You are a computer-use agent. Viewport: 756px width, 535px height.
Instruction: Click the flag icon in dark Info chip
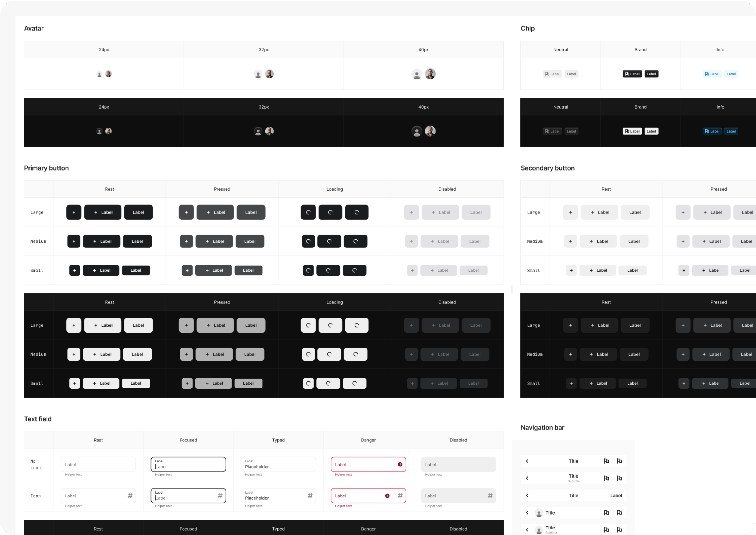pos(707,131)
